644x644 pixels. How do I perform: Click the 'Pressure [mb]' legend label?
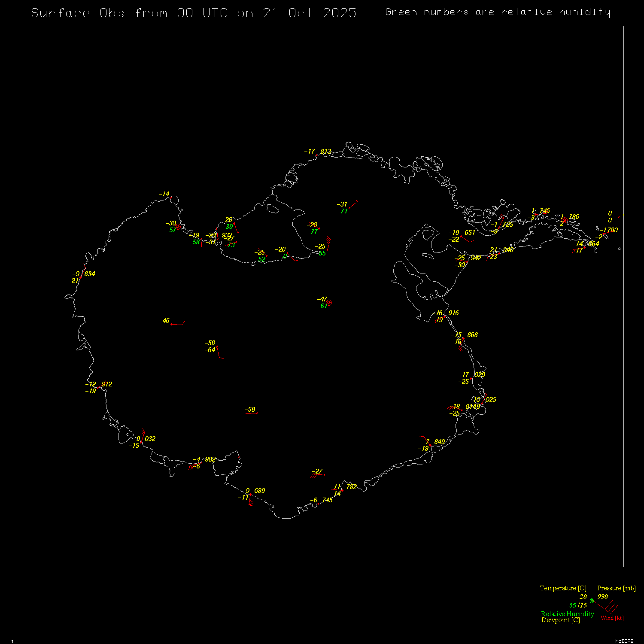616,588
